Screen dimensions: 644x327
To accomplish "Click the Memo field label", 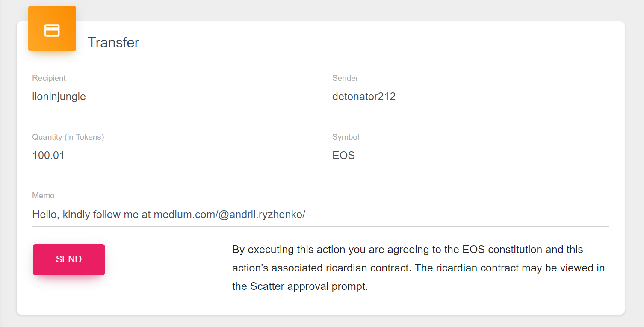I will click(43, 196).
